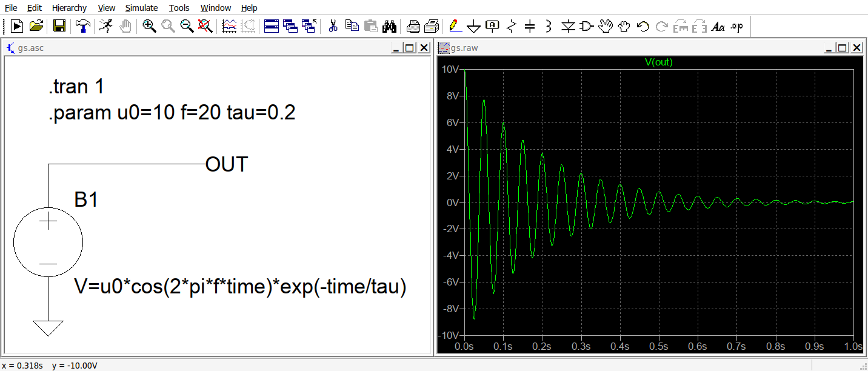Tile windows horizontally with toolbar icon
This screenshot has width=868, height=371.
[x=272, y=25]
